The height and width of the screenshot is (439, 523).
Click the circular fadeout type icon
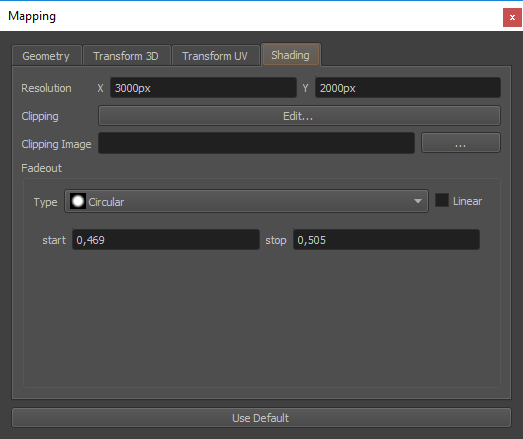pyautogui.click(x=78, y=201)
